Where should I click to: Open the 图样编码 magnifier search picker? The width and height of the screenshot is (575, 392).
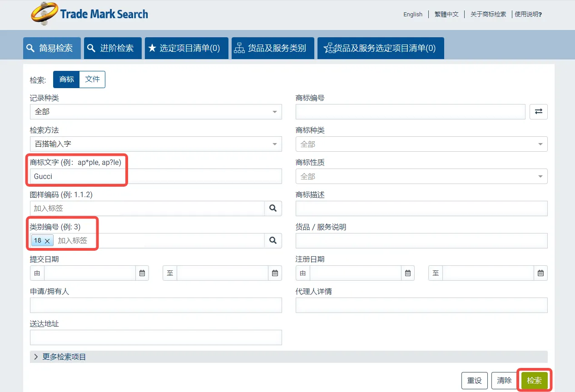click(x=273, y=208)
